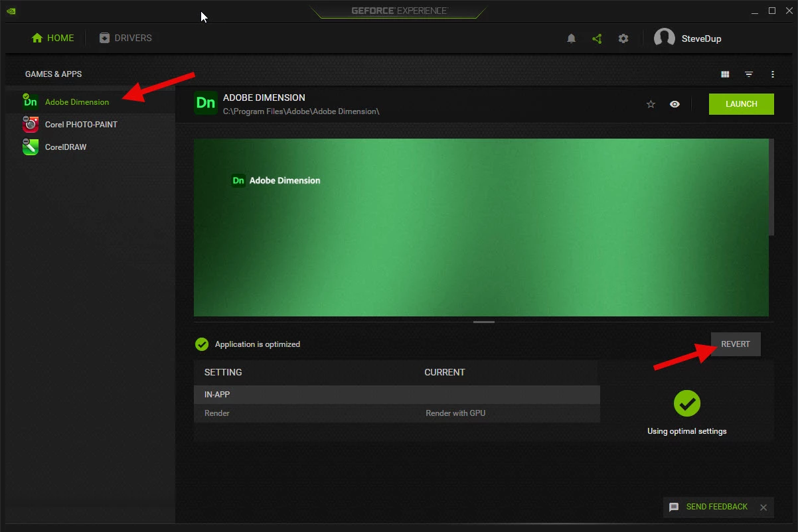Launch Adobe Dimension
Viewport: 798px width, 532px height.
click(742, 104)
